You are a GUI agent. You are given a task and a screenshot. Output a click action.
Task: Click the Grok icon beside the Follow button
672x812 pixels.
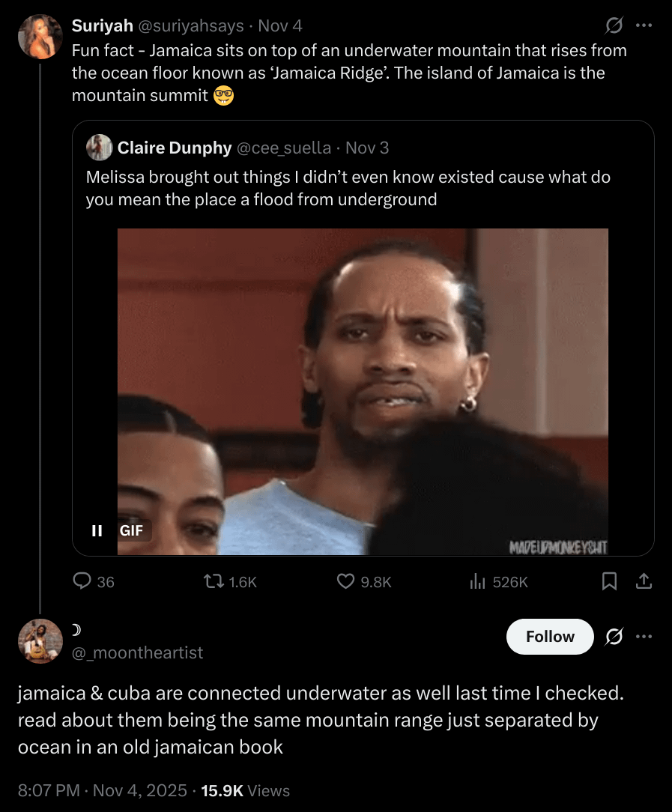click(614, 637)
